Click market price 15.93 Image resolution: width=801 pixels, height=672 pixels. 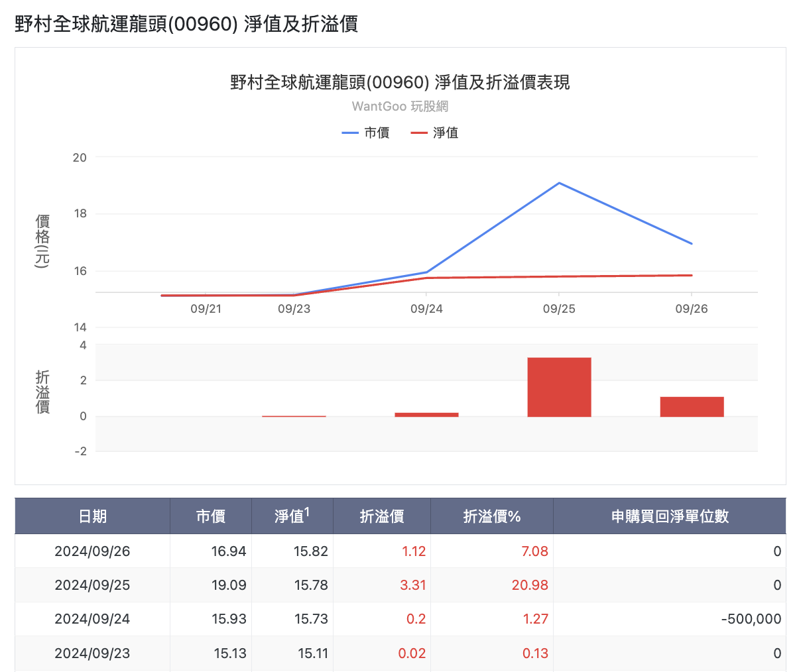point(229,619)
